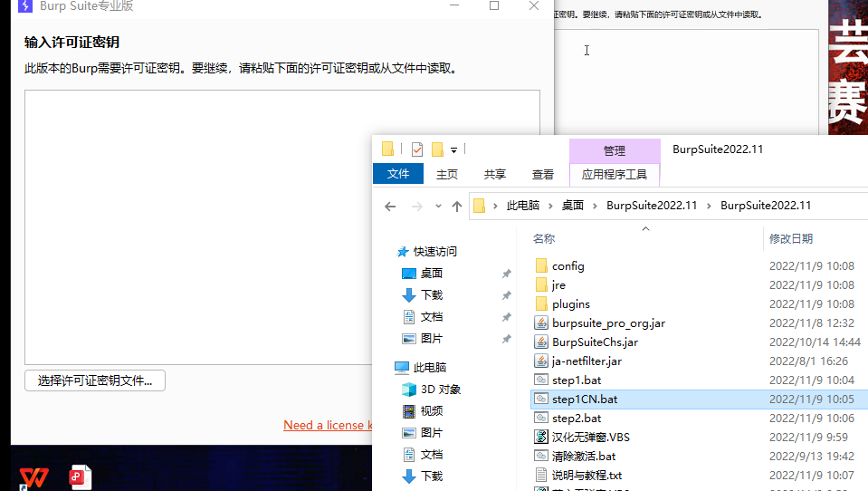The height and width of the screenshot is (491, 868).
Task: Expand the chevron after 桌面 breadcrumb
Action: tap(595, 206)
